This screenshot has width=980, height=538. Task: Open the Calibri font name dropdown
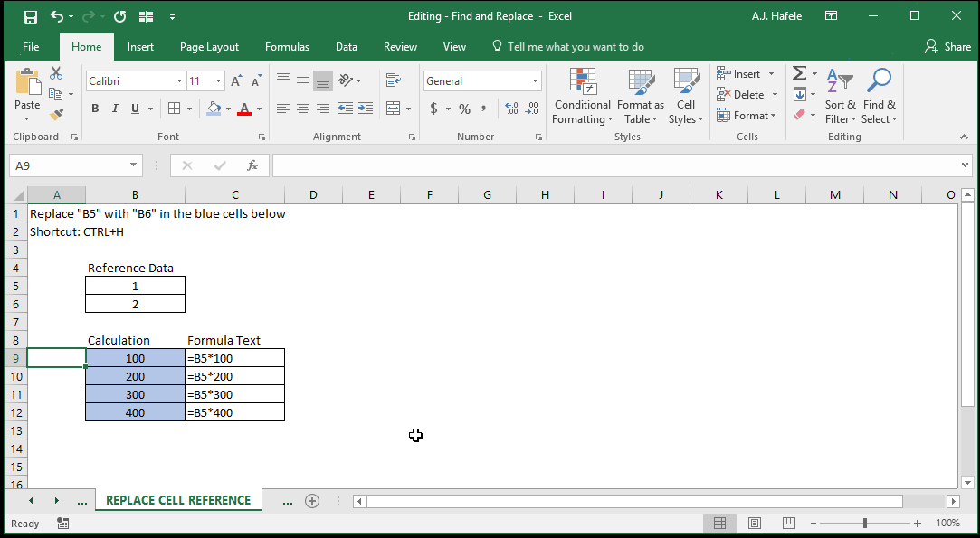point(179,81)
